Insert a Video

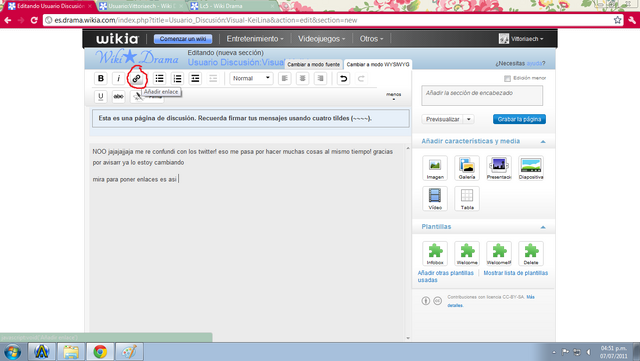[435, 198]
